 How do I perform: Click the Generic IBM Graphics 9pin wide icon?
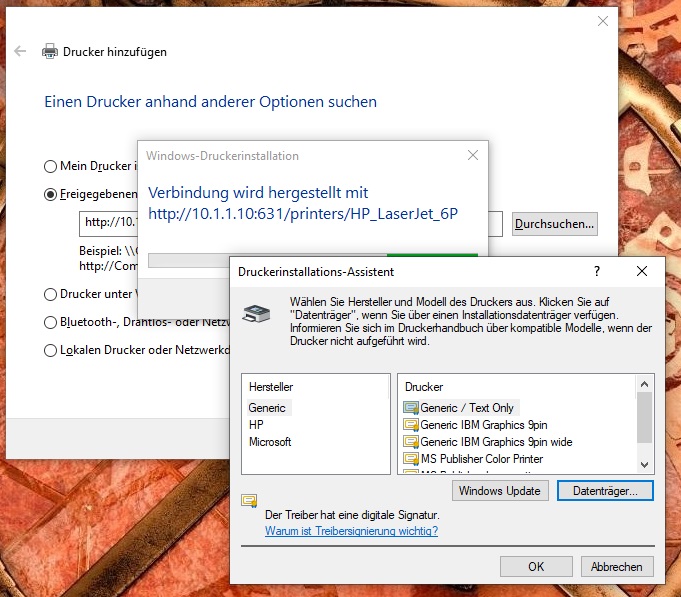(x=411, y=442)
